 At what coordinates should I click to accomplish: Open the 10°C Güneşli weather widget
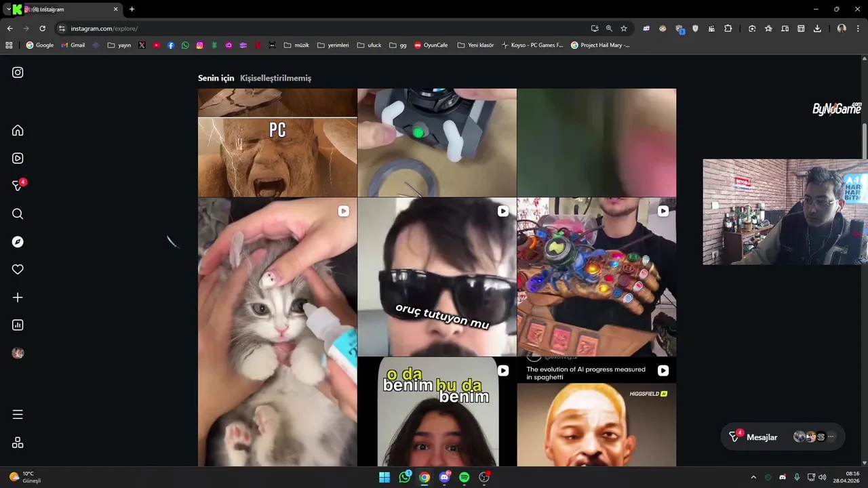[x=24, y=477]
